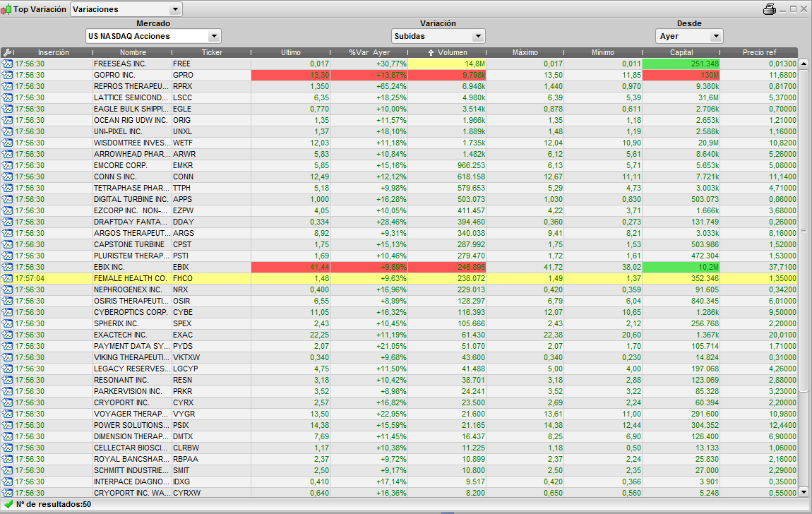This screenshot has height=514, width=812.
Task: Open the Variación Subidas dropdown
Action: [438, 36]
